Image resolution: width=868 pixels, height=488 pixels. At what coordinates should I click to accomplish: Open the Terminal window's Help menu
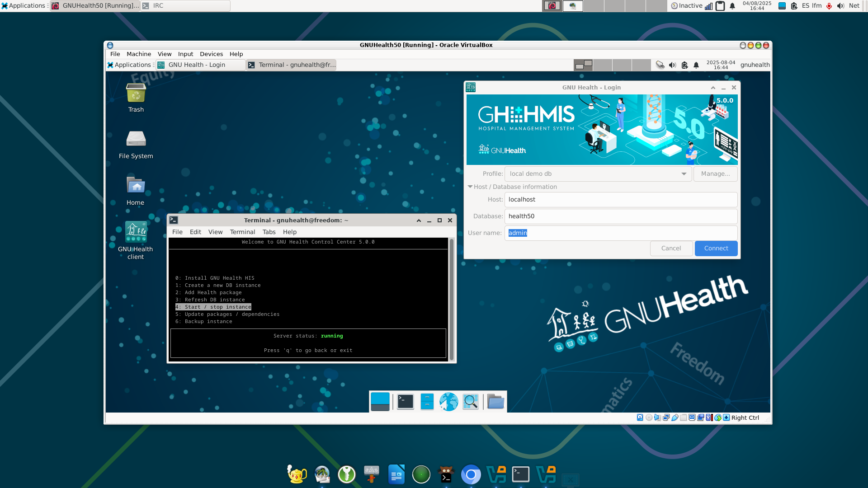290,232
